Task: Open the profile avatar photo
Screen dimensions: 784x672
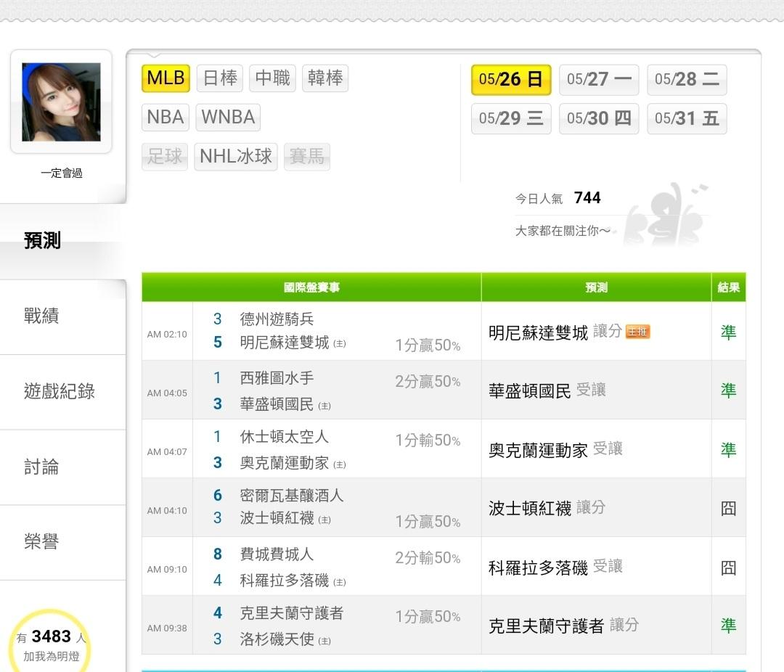Action: click(61, 102)
